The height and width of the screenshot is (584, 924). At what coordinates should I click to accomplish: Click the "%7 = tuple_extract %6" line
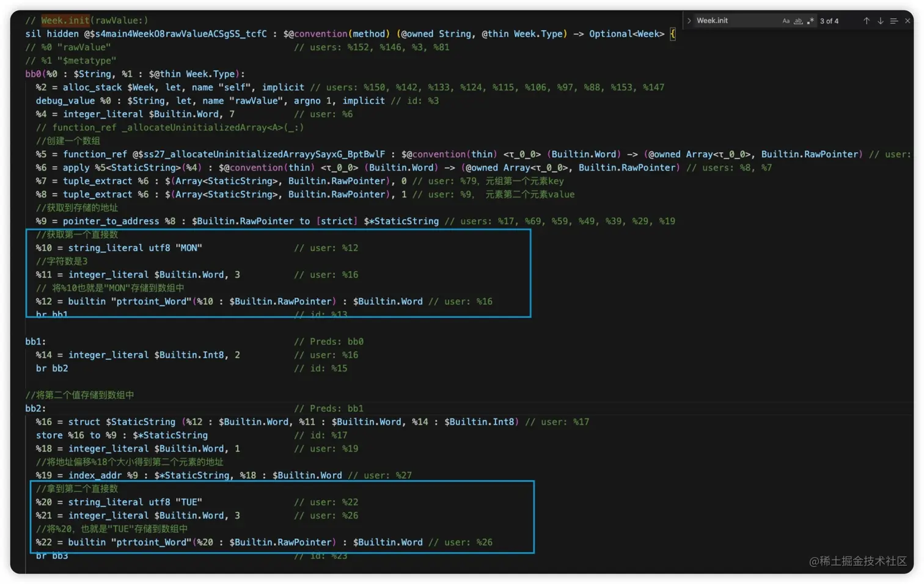299,181
